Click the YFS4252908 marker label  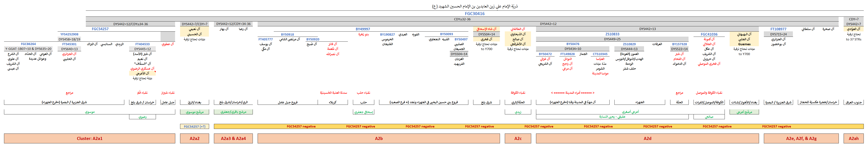pyautogui.click(x=69, y=34)
